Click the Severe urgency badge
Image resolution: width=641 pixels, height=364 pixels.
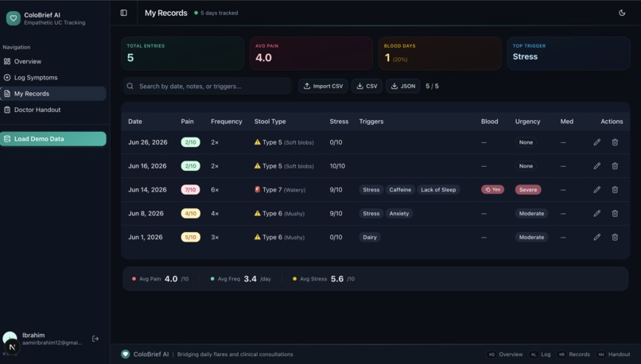pyautogui.click(x=528, y=190)
